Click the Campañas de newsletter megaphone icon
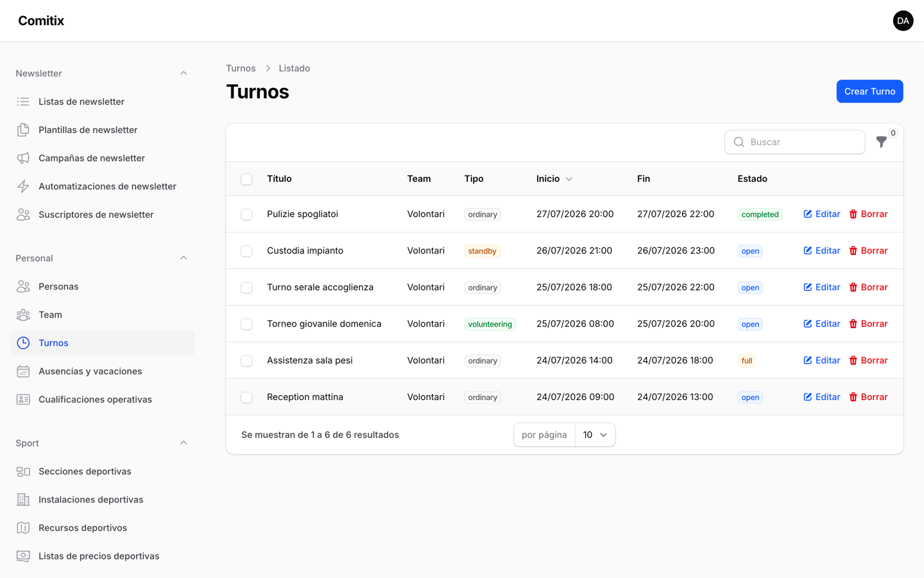The image size is (924, 578). pyautogui.click(x=23, y=158)
